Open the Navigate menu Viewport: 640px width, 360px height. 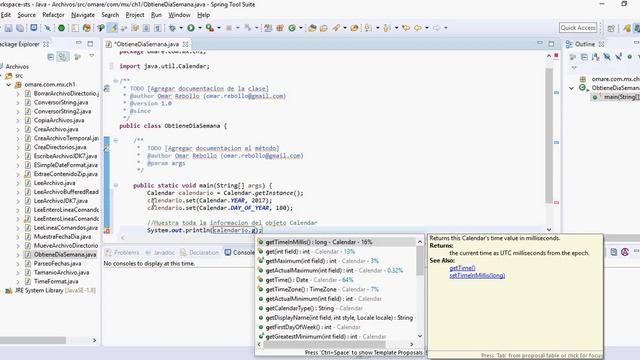click(83, 15)
